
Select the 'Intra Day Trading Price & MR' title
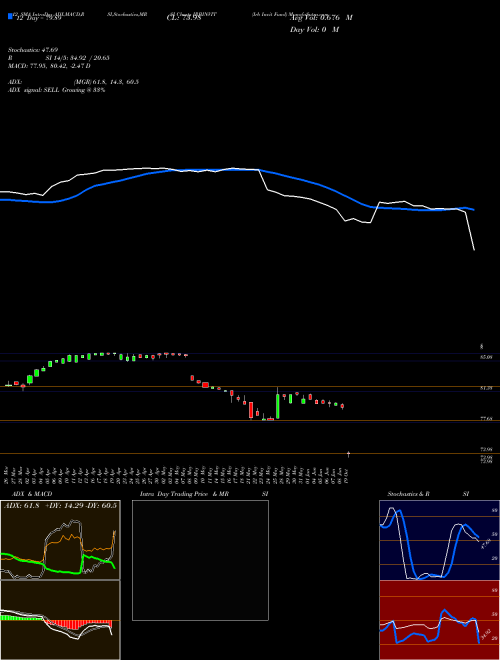pos(184,494)
